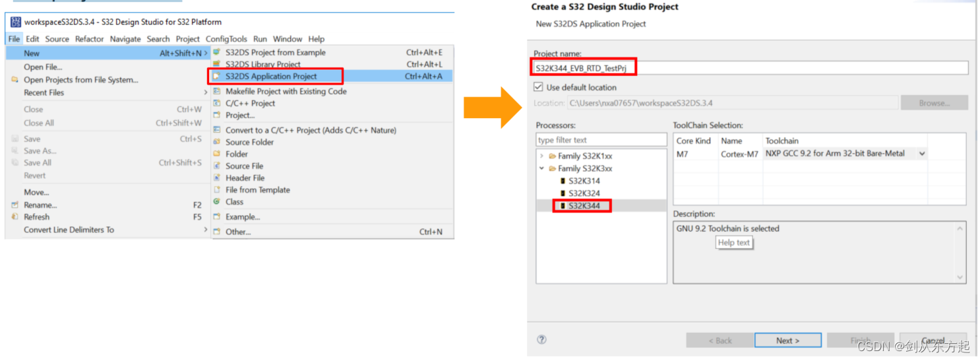Click the S32 Design Studio window icon
This screenshot has height=359, width=980.
point(16,22)
